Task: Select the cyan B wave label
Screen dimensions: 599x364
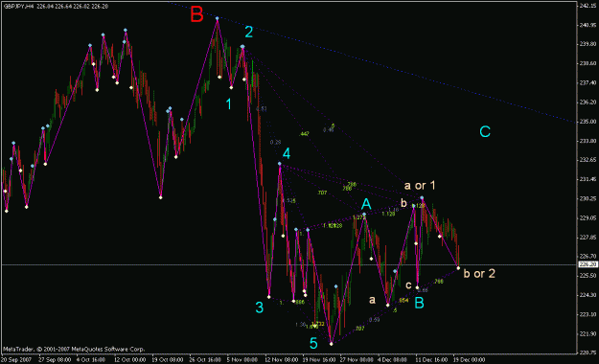Action: pos(420,304)
